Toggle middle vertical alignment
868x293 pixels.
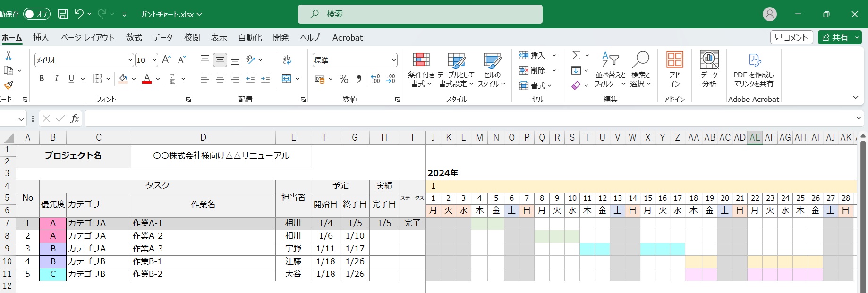pos(220,59)
